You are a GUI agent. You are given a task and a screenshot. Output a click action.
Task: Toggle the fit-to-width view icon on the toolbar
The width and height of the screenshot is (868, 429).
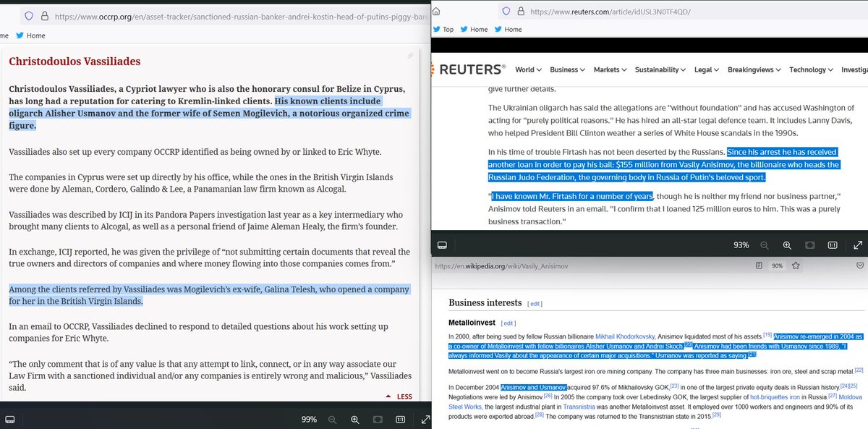[378, 418]
